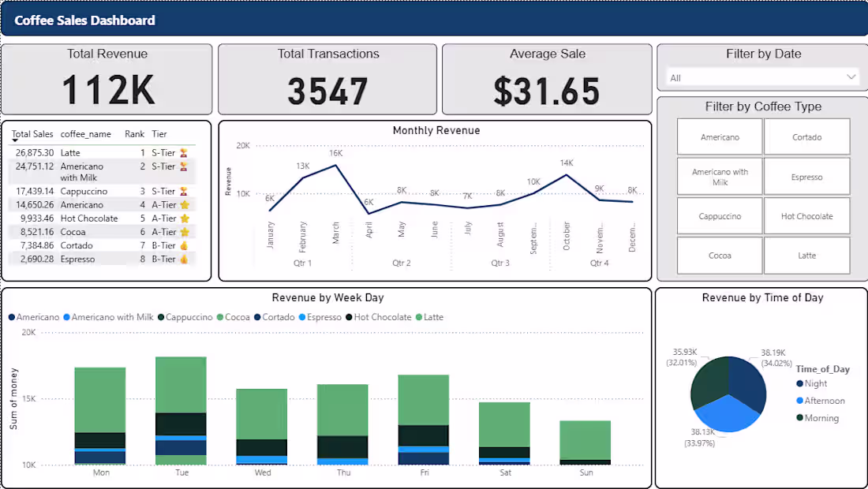Select the Espresso filter tile

pos(806,177)
